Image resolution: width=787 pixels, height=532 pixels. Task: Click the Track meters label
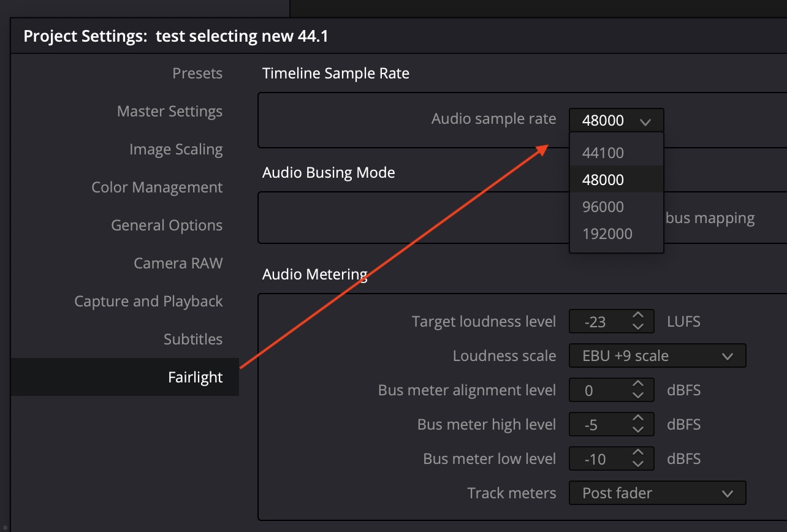coord(512,493)
